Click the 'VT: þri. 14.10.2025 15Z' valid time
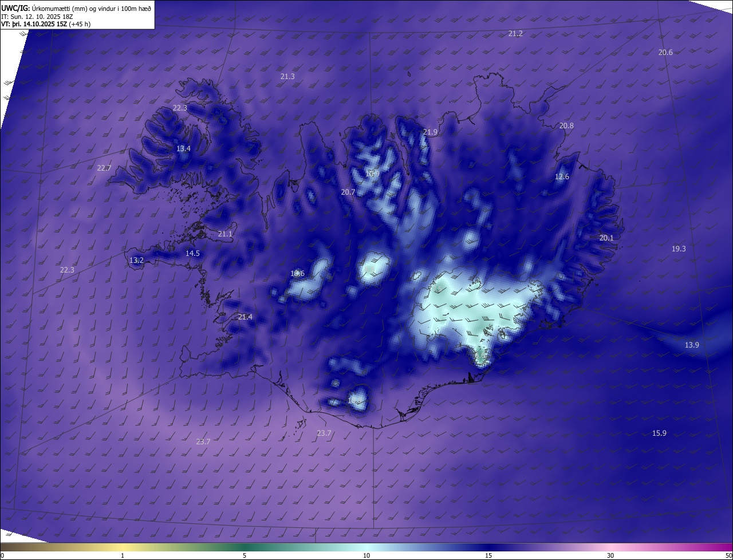 coord(33,24)
